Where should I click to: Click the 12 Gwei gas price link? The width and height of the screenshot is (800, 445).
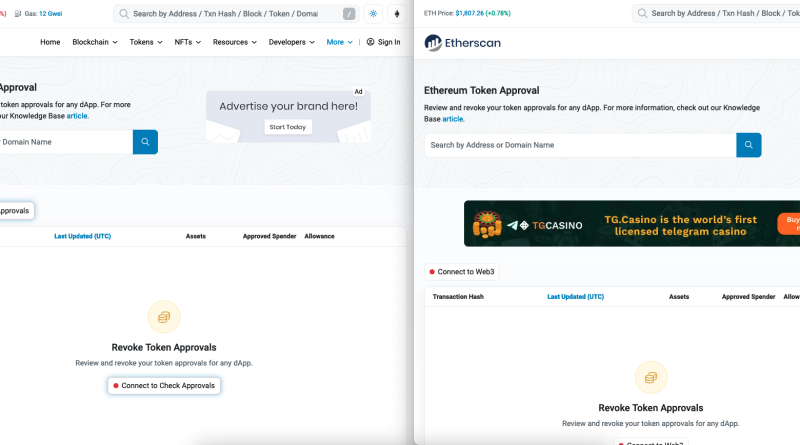click(x=51, y=14)
